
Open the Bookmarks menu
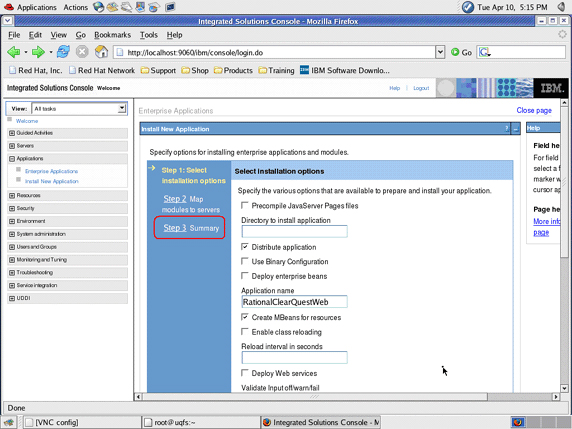(x=112, y=35)
